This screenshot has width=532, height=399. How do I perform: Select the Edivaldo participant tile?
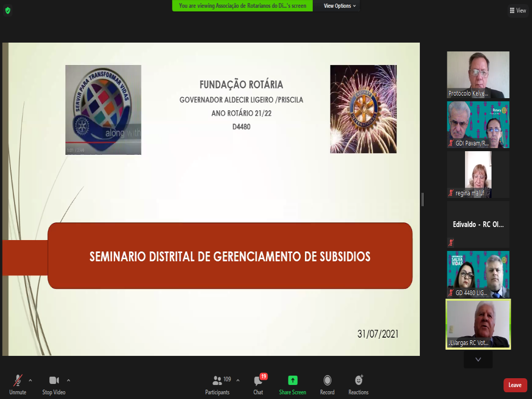coord(478,224)
